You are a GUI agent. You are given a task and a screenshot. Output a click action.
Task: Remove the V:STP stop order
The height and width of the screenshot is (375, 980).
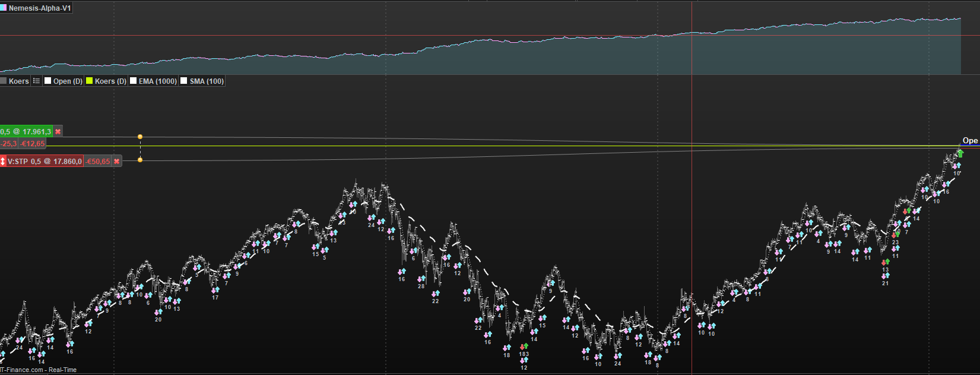[x=117, y=161]
